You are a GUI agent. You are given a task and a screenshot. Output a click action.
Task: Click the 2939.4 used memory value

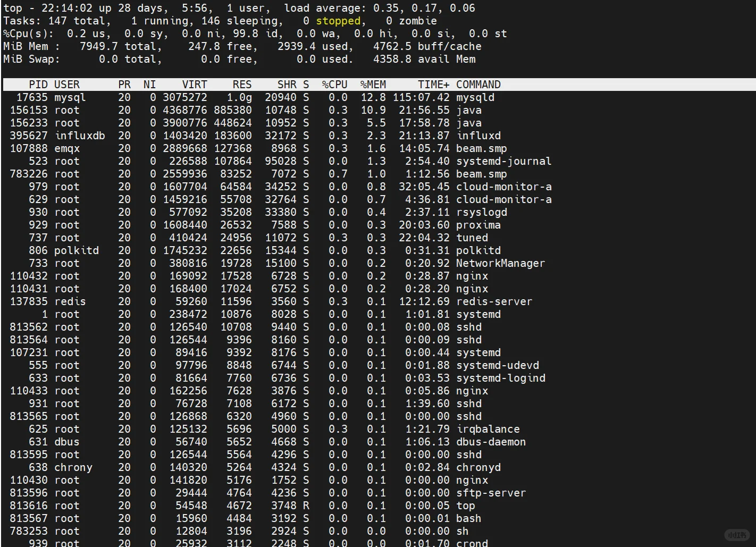coord(297,46)
